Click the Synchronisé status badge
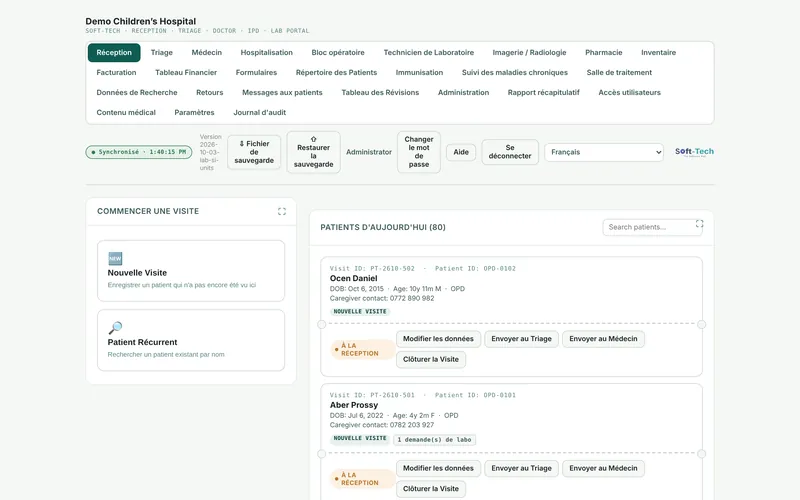Image resolution: width=800 pixels, height=500 pixels. [x=139, y=152]
